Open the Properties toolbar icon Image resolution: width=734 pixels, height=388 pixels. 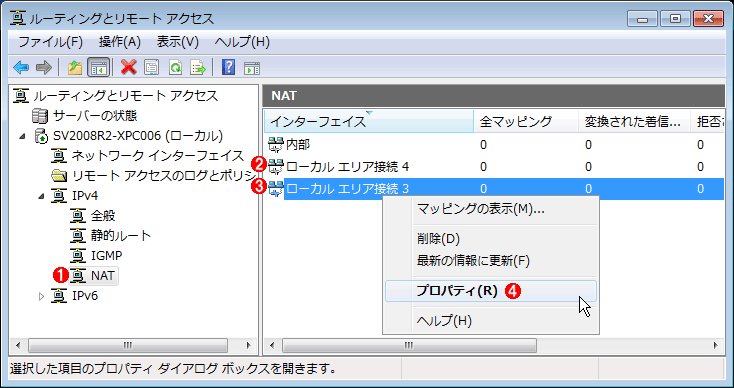point(151,68)
